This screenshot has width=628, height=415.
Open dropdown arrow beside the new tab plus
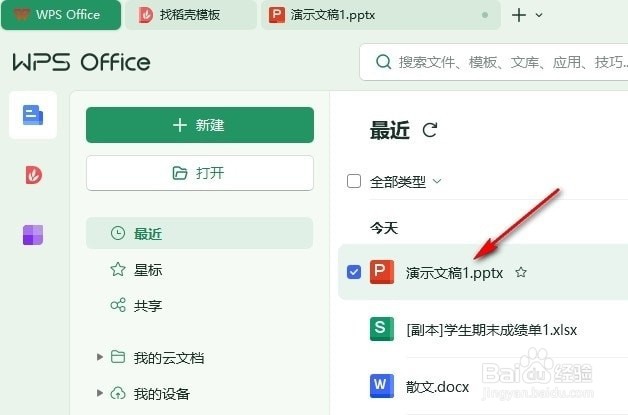tap(539, 15)
